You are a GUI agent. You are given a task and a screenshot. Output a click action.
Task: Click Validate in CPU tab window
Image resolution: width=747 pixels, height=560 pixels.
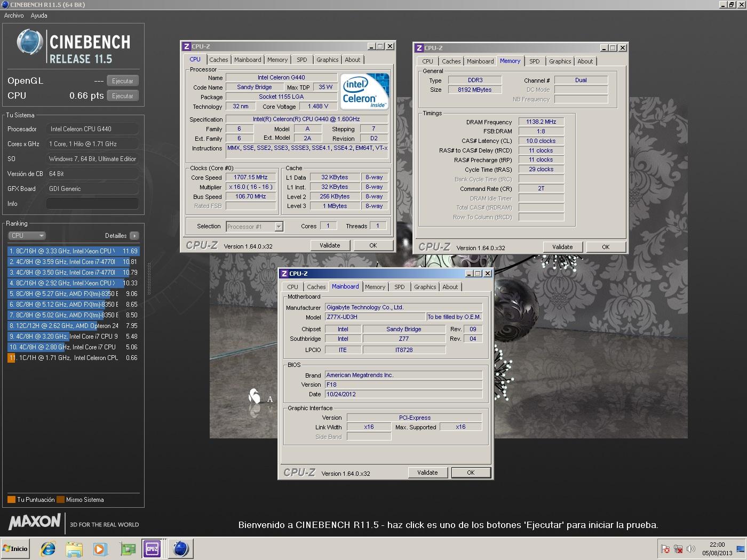pyautogui.click(x=330, y=245)
